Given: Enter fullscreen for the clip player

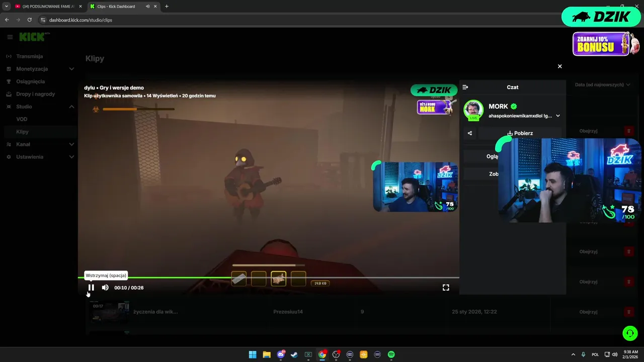Looking at the screenshot, I should click(446, 288).
